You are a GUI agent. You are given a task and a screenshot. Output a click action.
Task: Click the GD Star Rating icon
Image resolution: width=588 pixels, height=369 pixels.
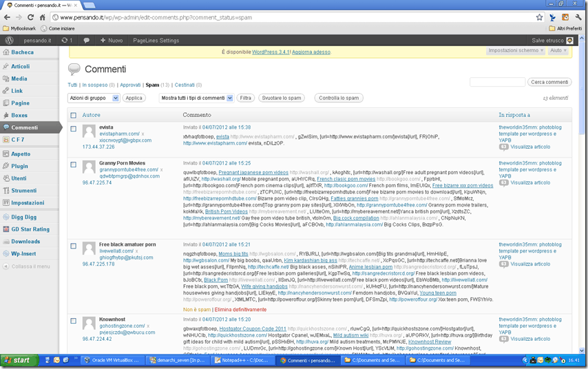6,229
